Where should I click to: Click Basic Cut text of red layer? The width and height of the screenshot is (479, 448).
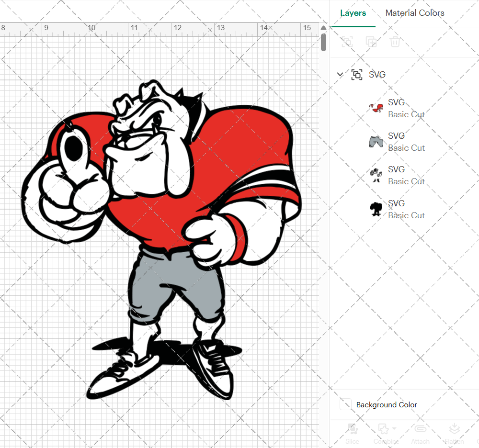pyautogui.click(x=406, y=114)
